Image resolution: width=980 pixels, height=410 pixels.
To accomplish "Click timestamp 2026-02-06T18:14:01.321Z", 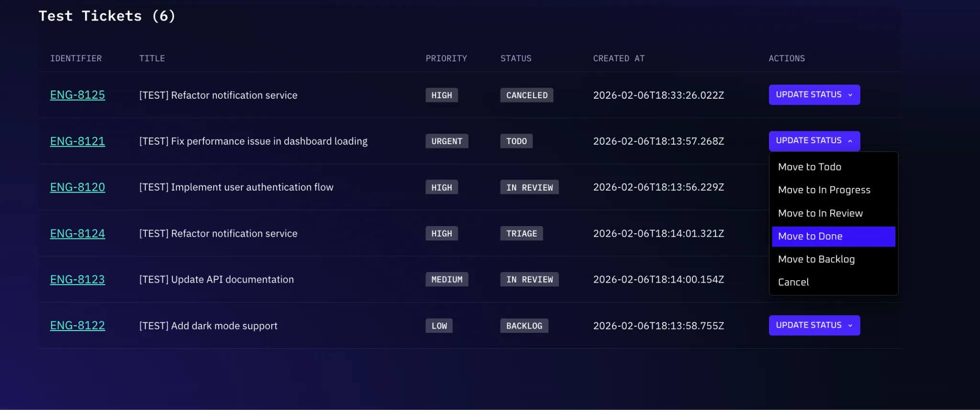I will pos(658,233).
